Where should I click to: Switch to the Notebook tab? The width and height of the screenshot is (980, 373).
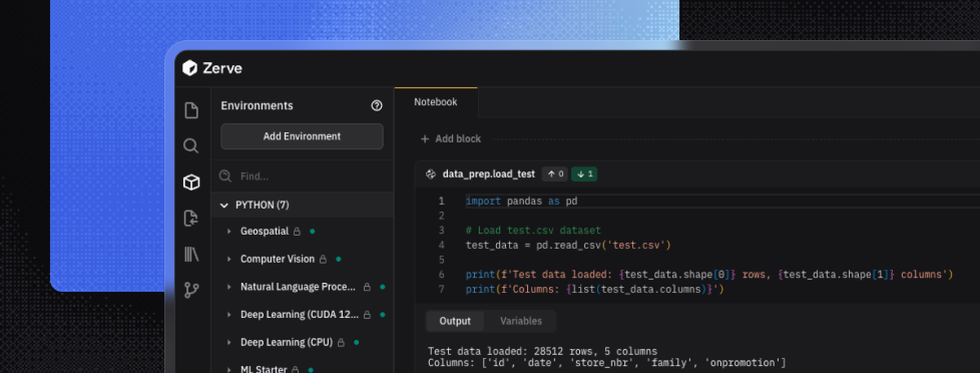pyautogui.click(x=435, y=102)
